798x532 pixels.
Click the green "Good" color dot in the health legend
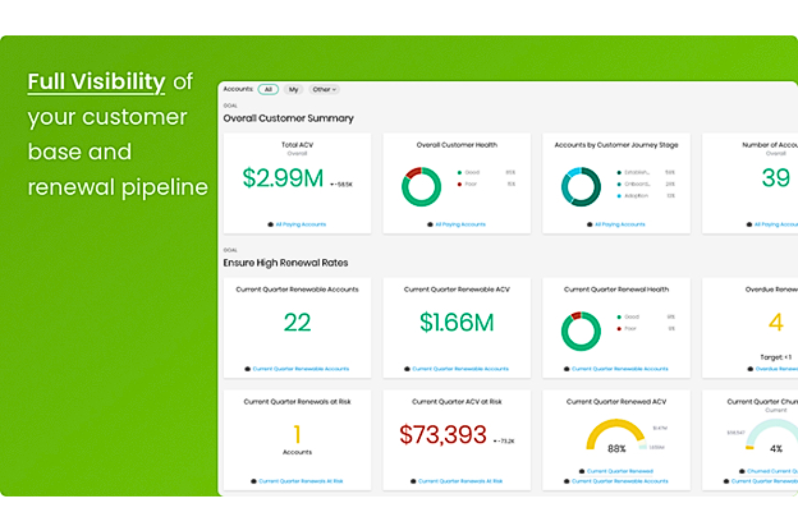(x=458, y=172)
